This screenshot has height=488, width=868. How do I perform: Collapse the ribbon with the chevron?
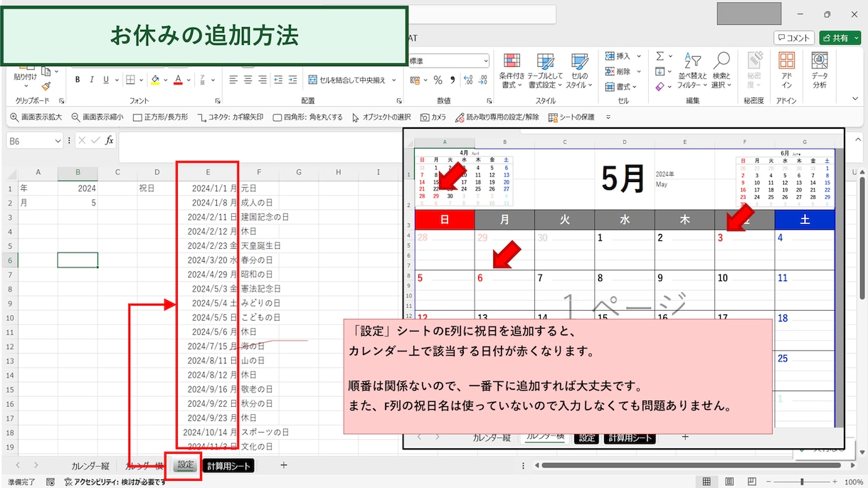click(x=854, y=99)
